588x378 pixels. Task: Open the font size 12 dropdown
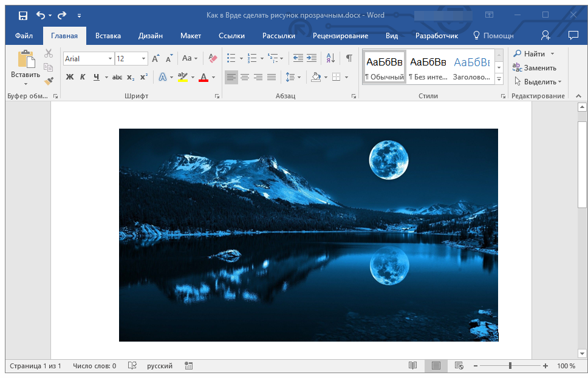point(144,59)
